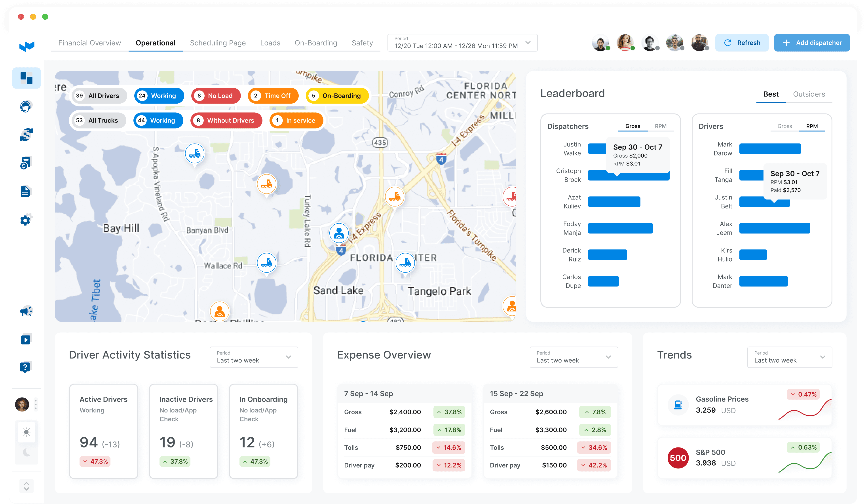Open the dashboard icon in sidebar
This screenshot has height=504, width=866.
pyautogui.click(x=27, y=78)
